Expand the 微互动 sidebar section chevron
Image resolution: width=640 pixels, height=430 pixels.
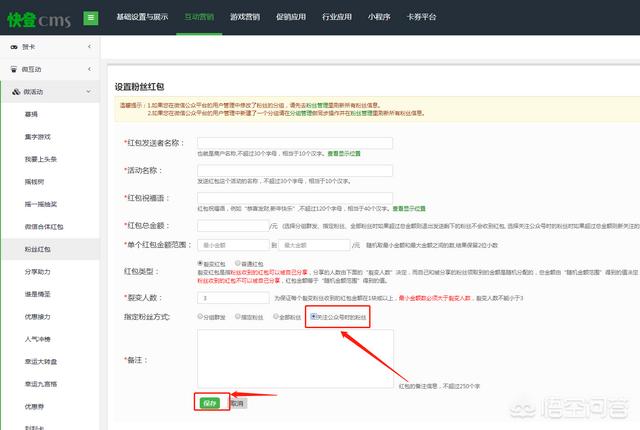tap(89, 69)
